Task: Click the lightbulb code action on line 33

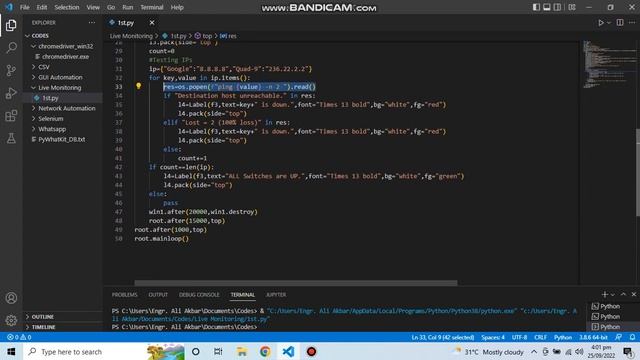Action: coord(138,86)
